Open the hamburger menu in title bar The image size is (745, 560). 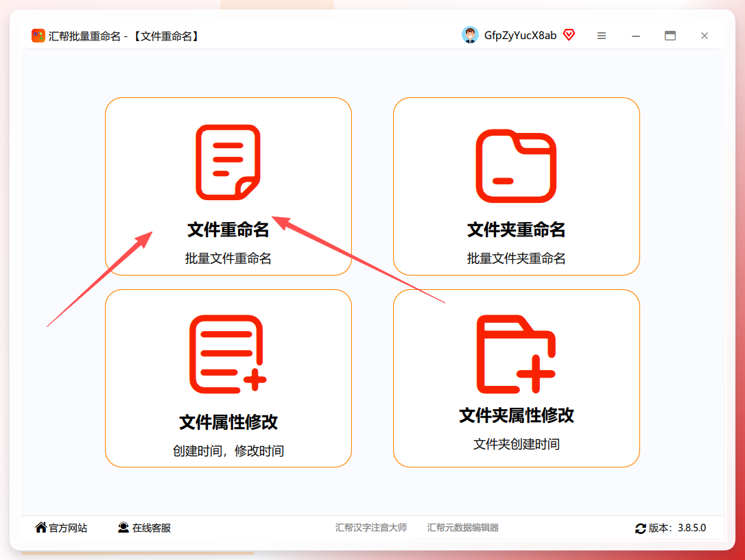pos(602,36)
